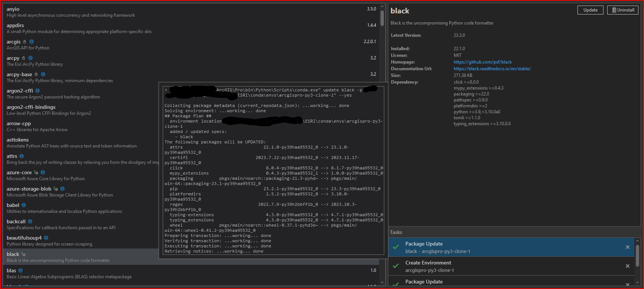This screenshot has height=289, width=644.
Task: Click the dependency entry click >=8.0.0
Action: click(x=466, y=82)
